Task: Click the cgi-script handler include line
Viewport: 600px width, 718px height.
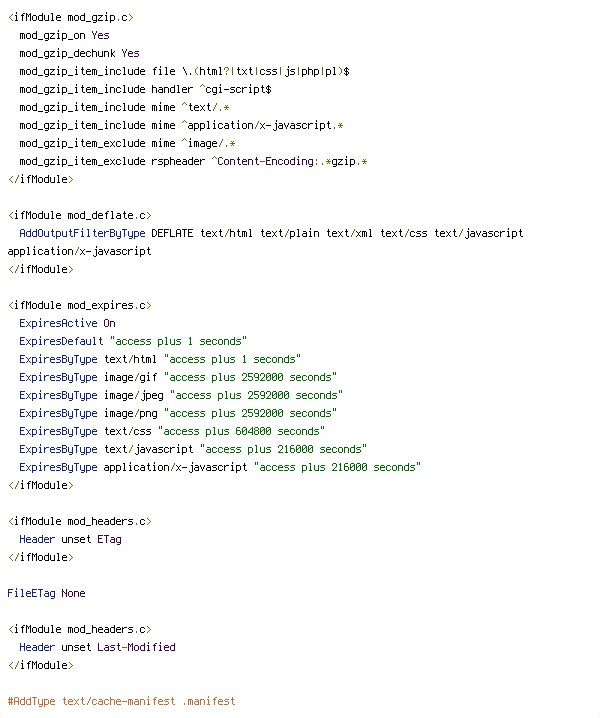Action: click(145, 89)
